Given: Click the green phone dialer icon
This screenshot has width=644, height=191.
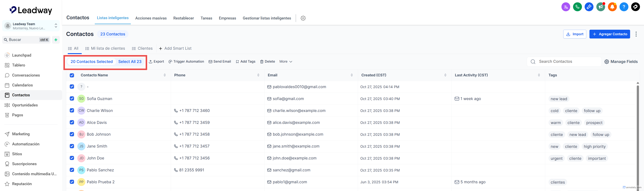Looking at the screenshot, I should (x=577, y=7).
